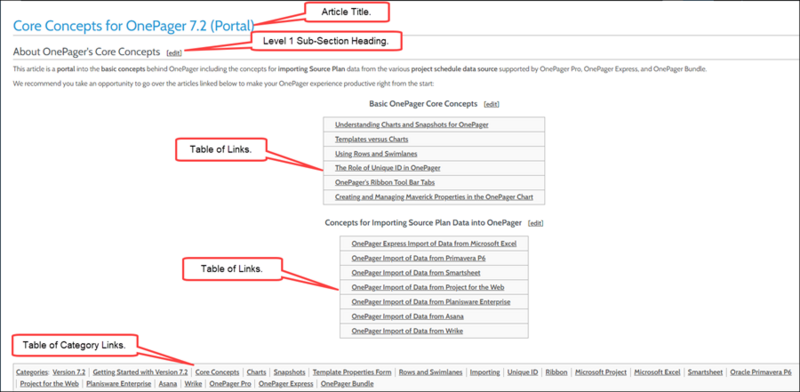The width and height of the screenshot is (800, 392).
Task: Open the Version 7.2 category
Action: coord(69,373)
